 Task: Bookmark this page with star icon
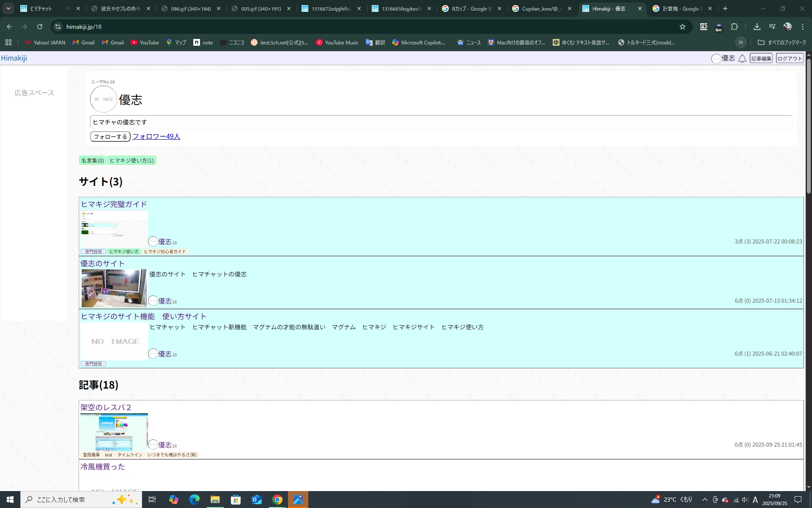pos(682,27)
